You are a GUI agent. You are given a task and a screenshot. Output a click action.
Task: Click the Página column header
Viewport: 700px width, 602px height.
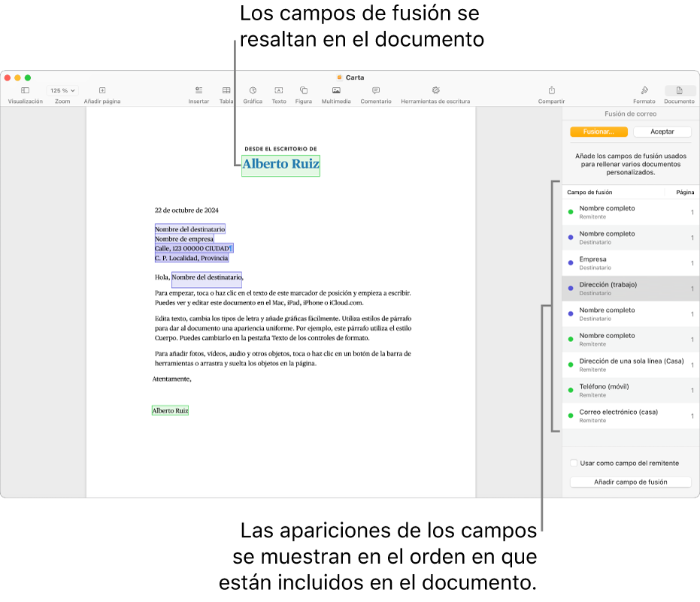(x=685, y=192)
